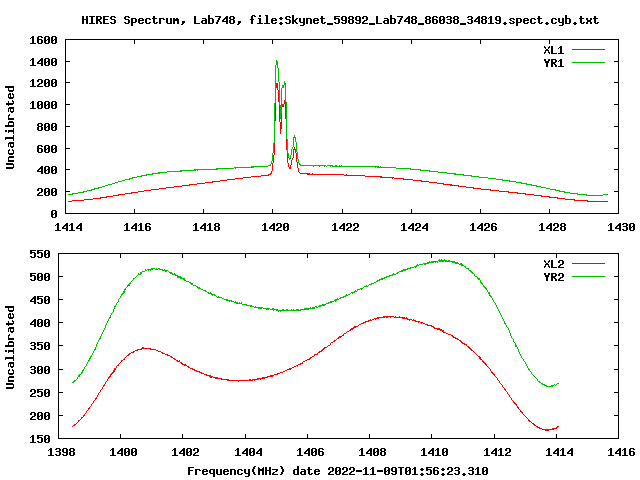Click the 350 y-axis label in bottom plot

[40, 347]
